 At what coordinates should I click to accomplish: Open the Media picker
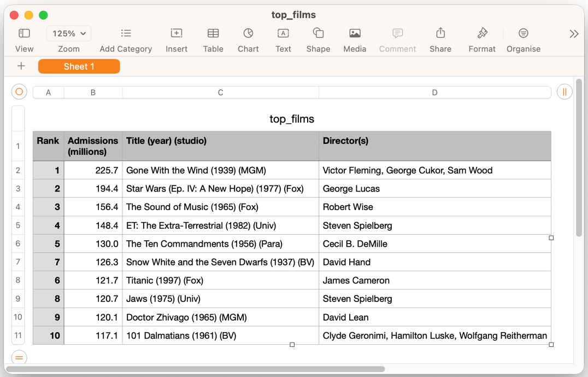355,40
